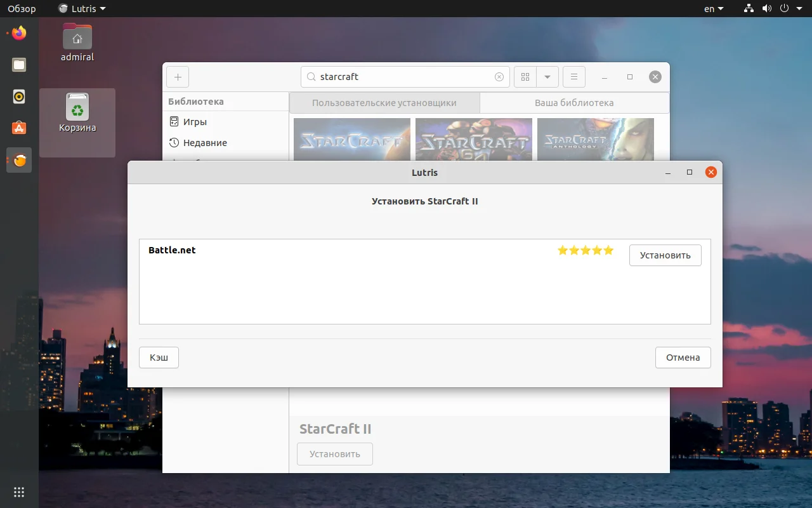Minimize the Lutris install dialog

pos(668,173)
